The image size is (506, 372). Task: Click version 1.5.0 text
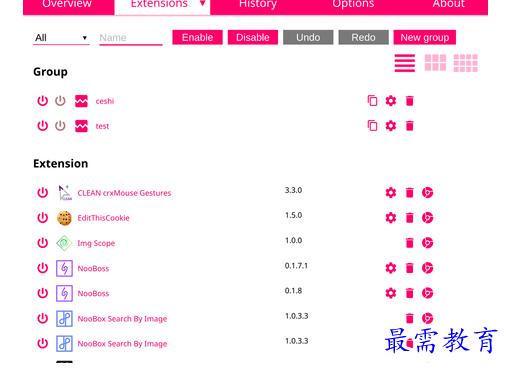[293, 215]
